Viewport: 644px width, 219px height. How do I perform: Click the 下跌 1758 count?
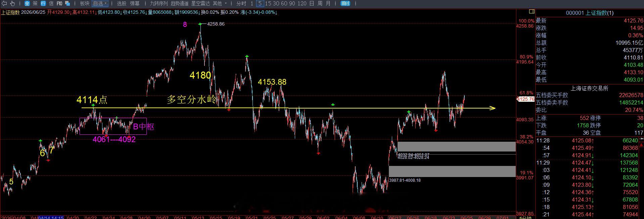(x=583, y=125)
